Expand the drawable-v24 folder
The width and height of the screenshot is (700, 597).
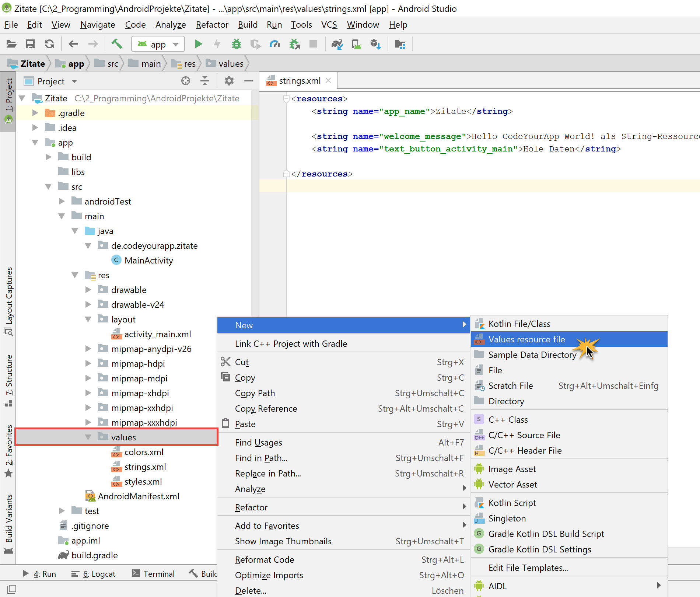pyautogui.click(x=88, y=304)
